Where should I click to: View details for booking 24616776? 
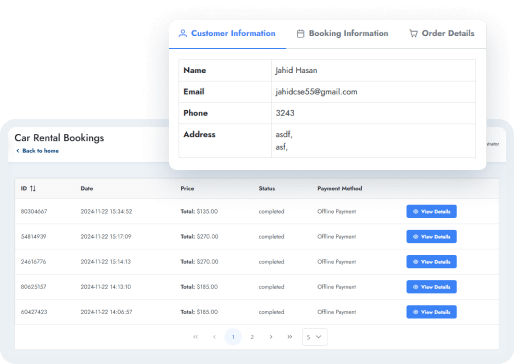[x=431, y=262]
